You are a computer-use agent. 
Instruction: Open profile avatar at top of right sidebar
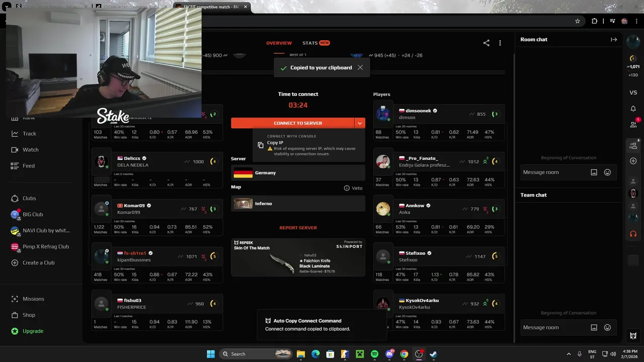coord(633,41)
